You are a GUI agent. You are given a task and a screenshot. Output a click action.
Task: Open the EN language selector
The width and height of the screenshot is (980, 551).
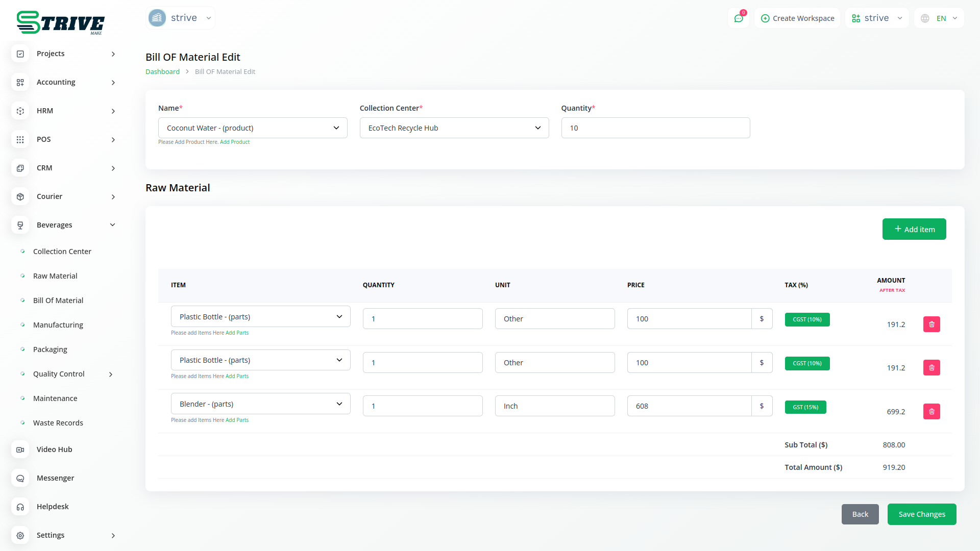[x=940, y=18]
